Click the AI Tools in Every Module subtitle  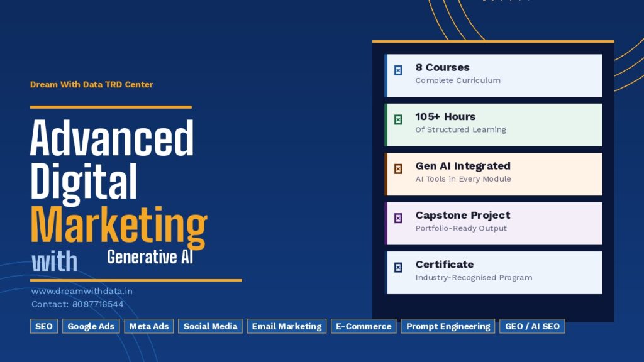pos(464,179)
